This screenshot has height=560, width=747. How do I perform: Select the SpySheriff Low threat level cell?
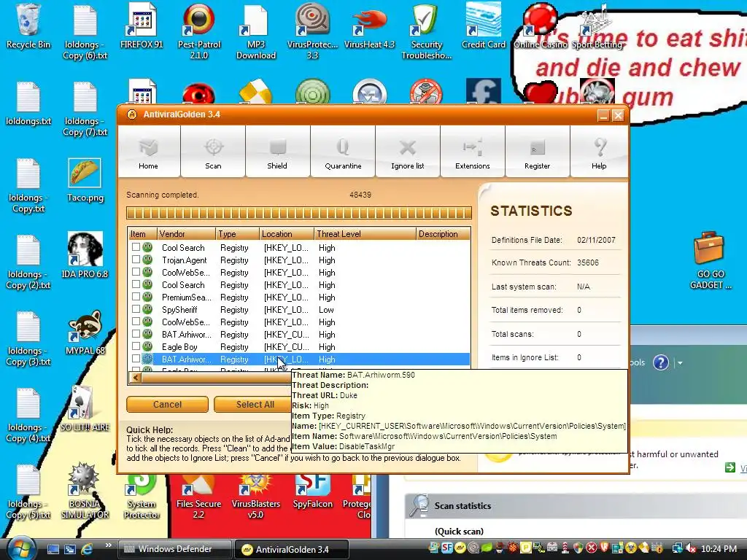tap(326, 309)
